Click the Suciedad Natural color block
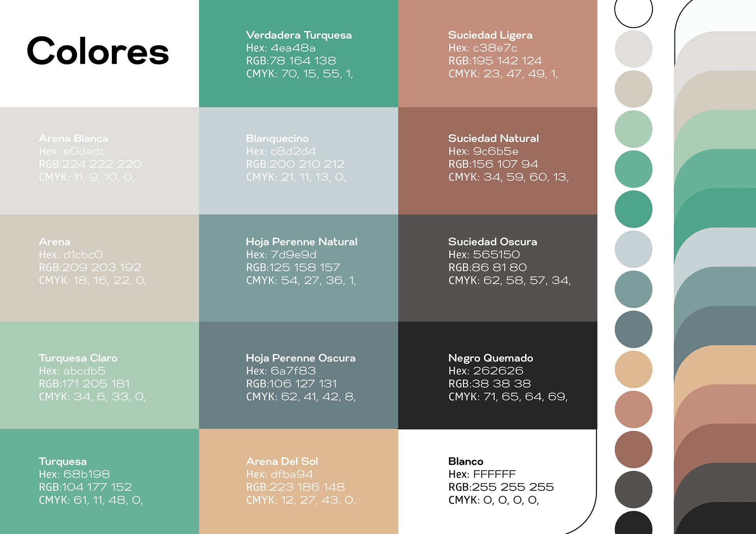The width and height of the screenshot is (756, 534). (x=497, y=161)
